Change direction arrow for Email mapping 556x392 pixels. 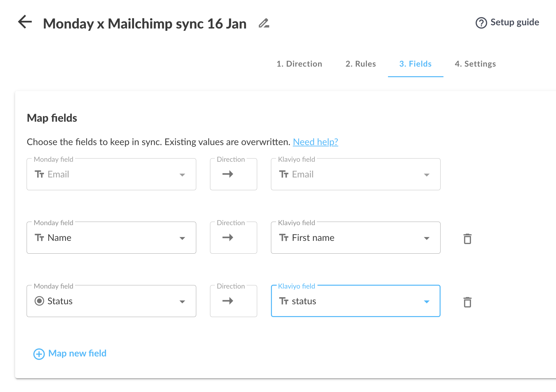(x=228, y=174)
